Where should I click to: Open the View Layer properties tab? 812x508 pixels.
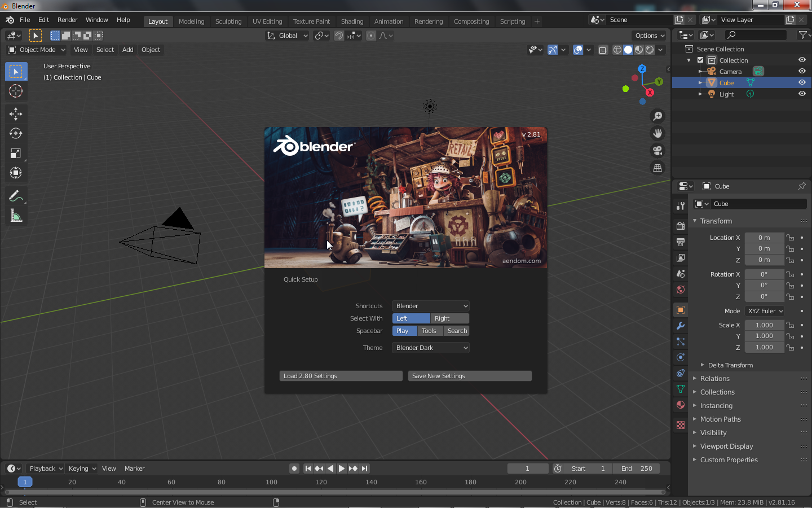click(681, 258)
